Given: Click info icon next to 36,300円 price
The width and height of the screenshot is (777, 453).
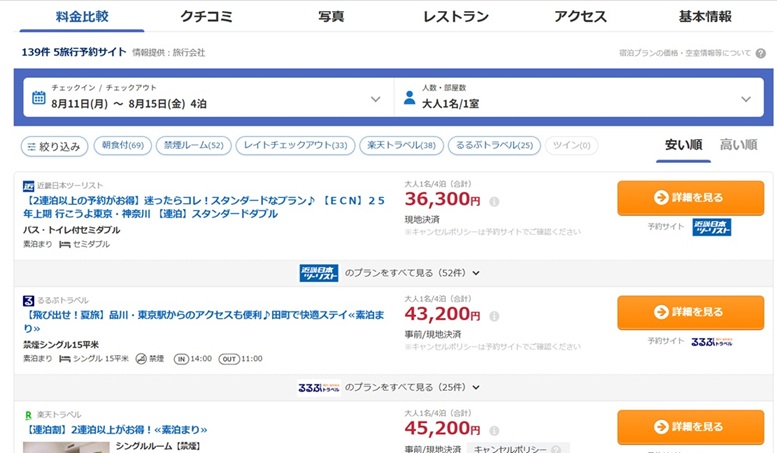Looking at the screenshot, I should point(494,202).
